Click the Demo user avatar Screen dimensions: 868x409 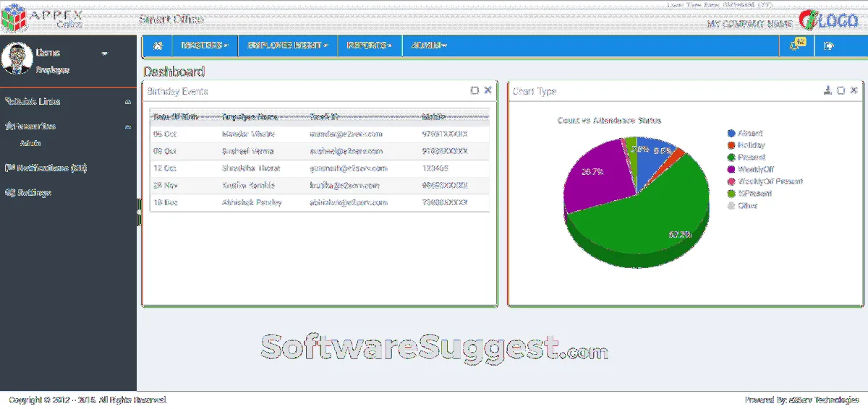(16, 59)
